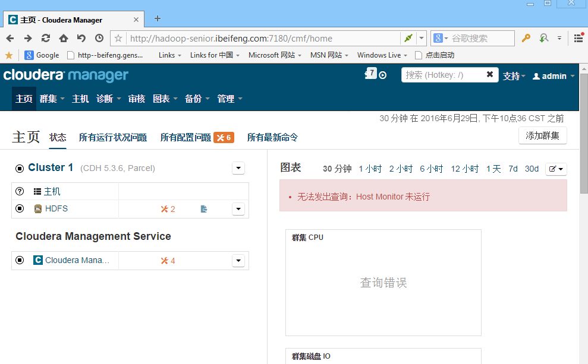Image resolution: width=588 pixels, height=364 pixels.
Task: Expand the 图表 navigation menu
Action: coord(165,99)
